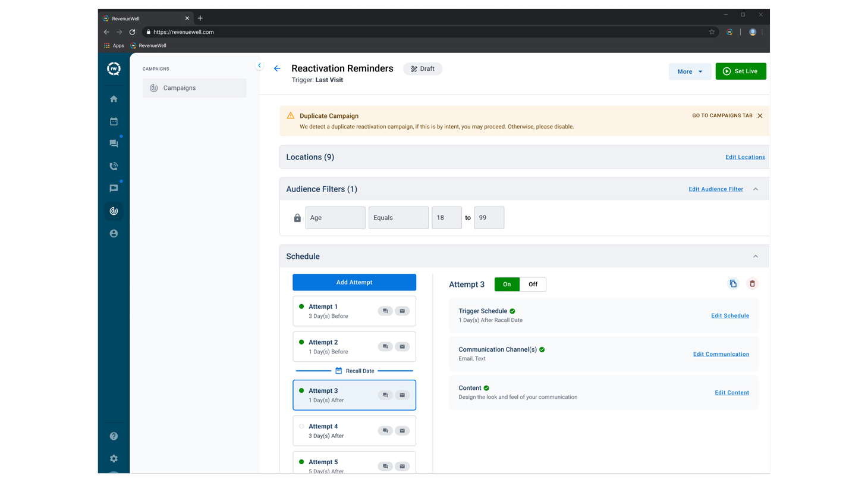The image size is (868, 488).
Task: Open the RevenueWell bookmark
Action: coord(149,46)
